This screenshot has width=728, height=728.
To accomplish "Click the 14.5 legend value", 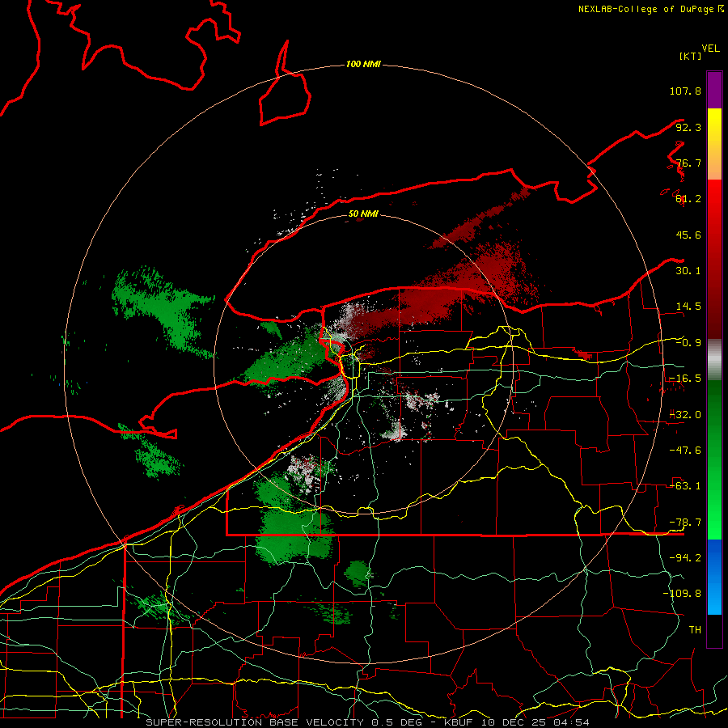I will click(688, 307).
